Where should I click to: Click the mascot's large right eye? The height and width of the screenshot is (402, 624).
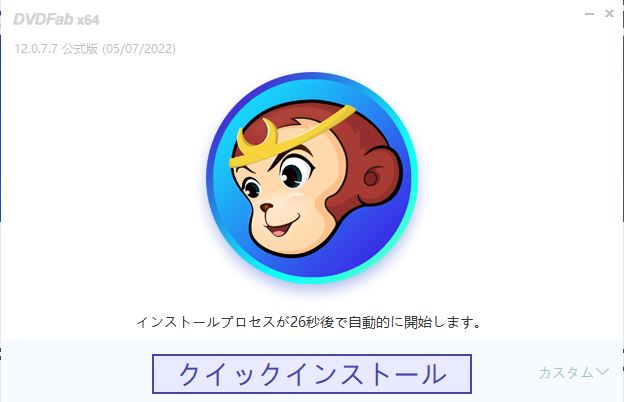pyautogui.click(x=294, y=173)
